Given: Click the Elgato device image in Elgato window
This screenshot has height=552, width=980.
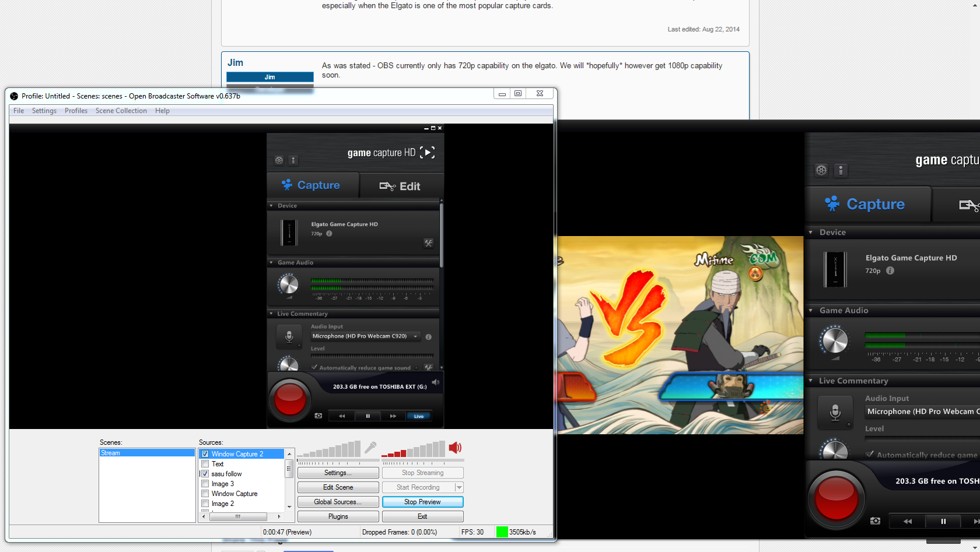Looking at the screenshot, I should pyautogui.click(x=835, y=269).
